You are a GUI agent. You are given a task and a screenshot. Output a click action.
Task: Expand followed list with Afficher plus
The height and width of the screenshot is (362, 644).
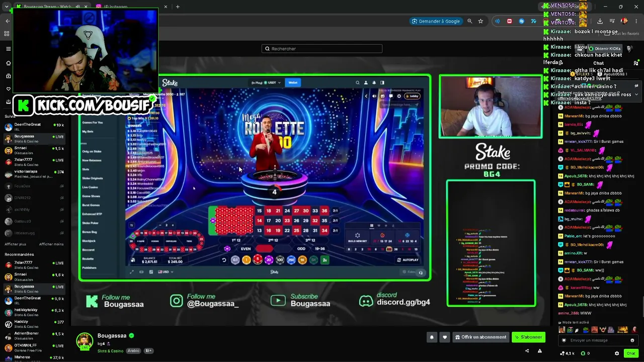click(x=15, y=244)
